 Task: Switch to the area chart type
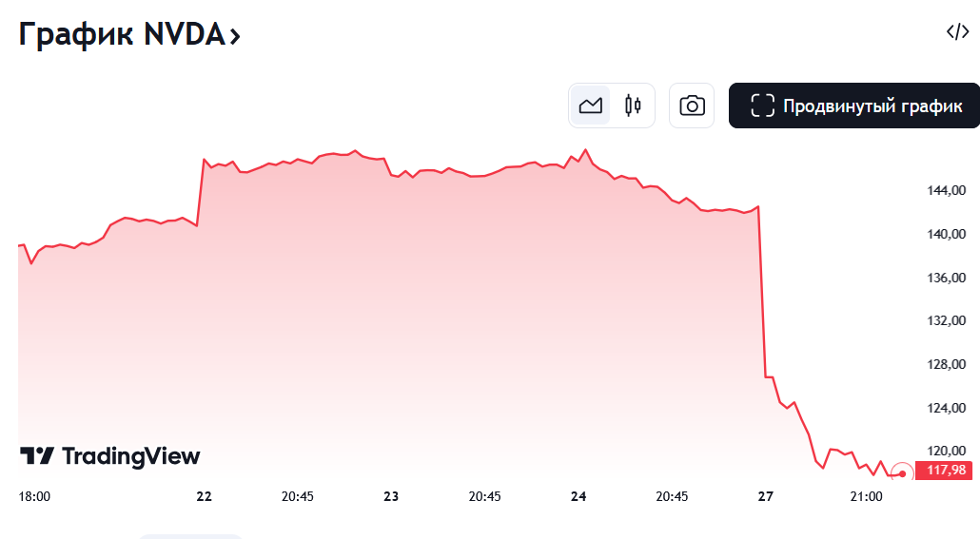pyautogui.click(x=591, y=106)
